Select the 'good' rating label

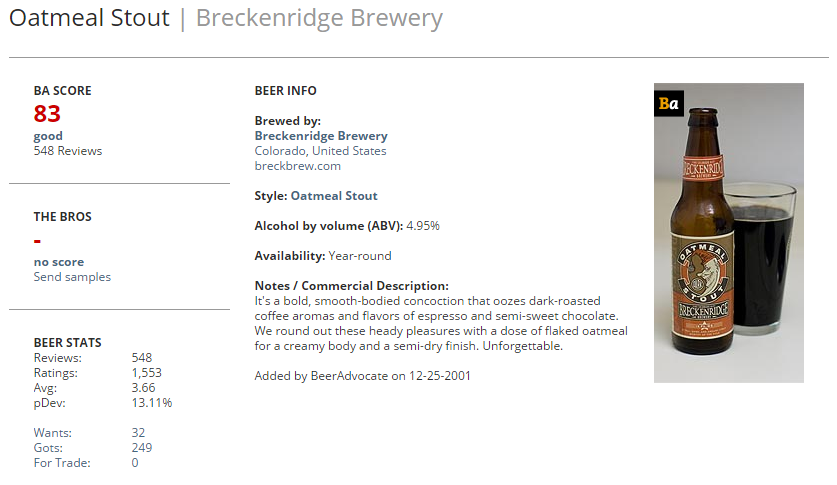pos(48,136)
